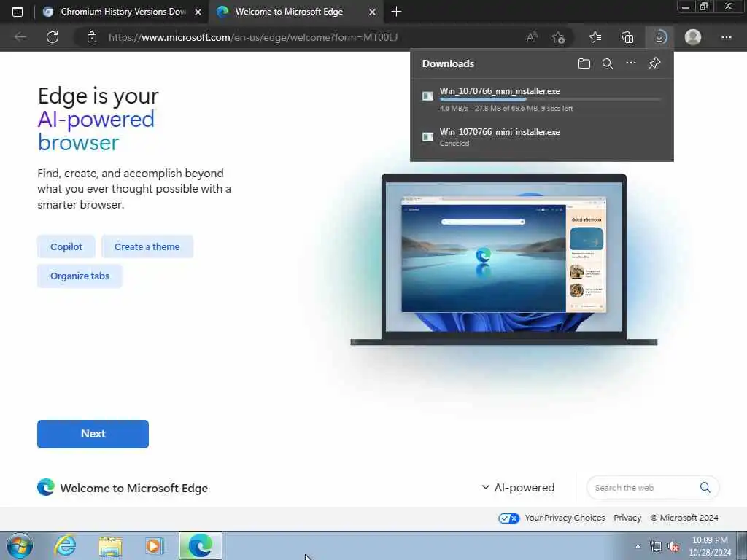Open the Windows Start button
The image size is (747, 560).
(x=20, y=545)
